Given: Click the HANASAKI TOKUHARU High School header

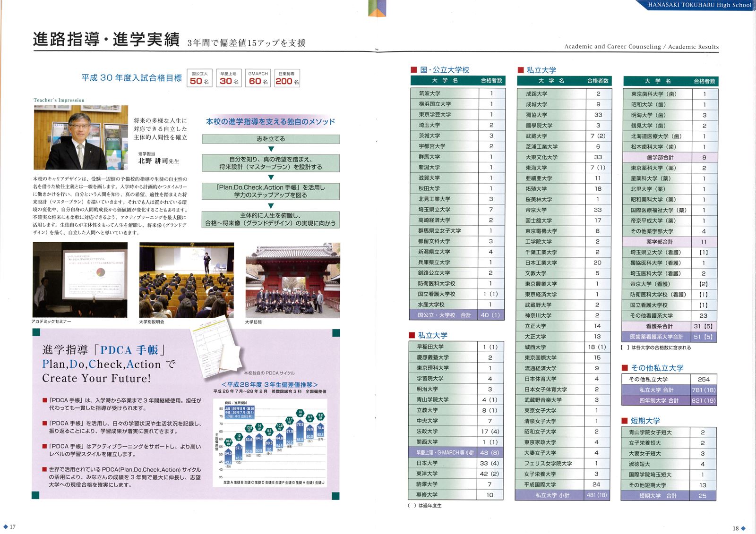Looking at the screenshot, I should [699, 5].
